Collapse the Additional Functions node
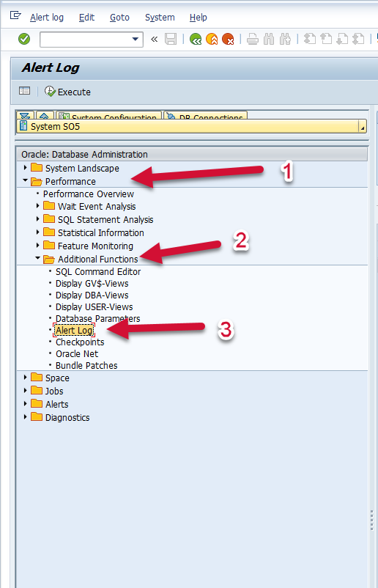378x588 pixels. click(37, 258)
